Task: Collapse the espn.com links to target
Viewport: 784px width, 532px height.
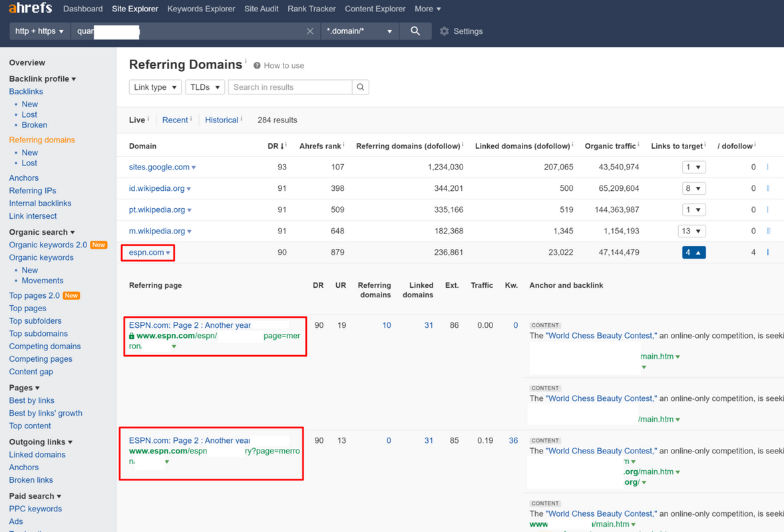Action: point(693,252)
